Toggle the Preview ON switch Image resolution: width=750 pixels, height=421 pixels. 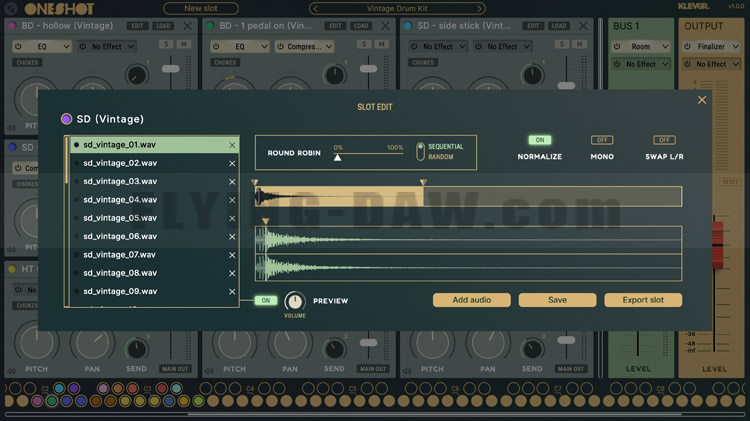pyautogui.click(x=265, y=300)
